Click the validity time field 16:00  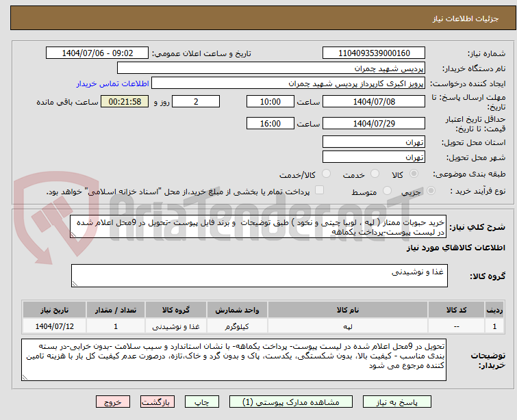click(x=270, y=123)
